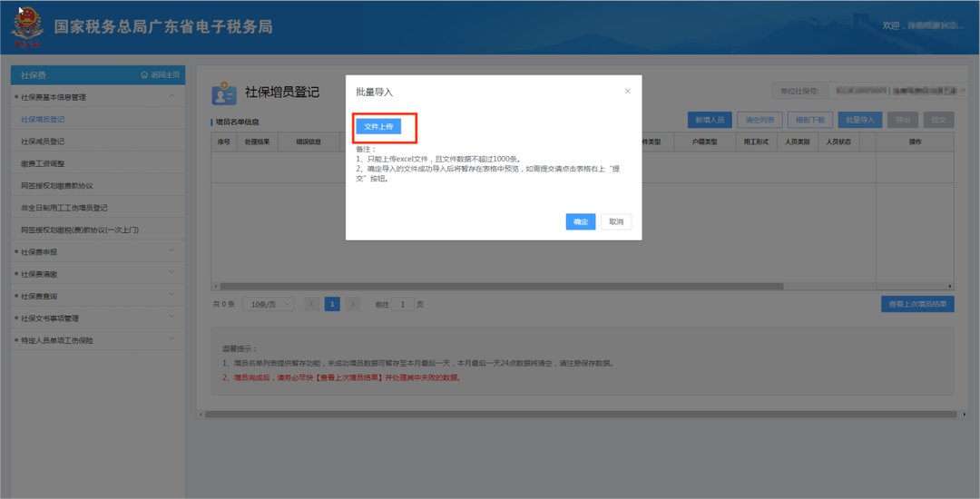Collapse the 社保费基本信息管理 section
The image size is (980, 499).
(171, 97)
